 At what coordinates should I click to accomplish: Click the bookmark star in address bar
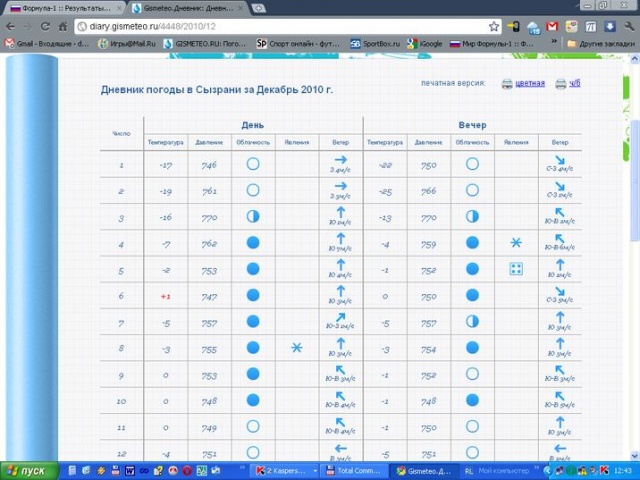pyautogui.click(x=494, y=26)
